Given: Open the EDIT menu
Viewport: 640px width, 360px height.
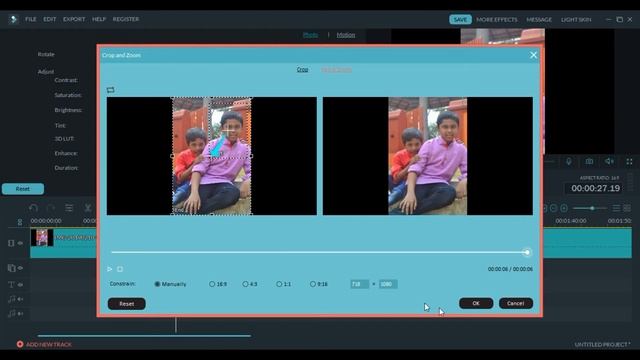Looking at the screenshot, I should (50, 19).
